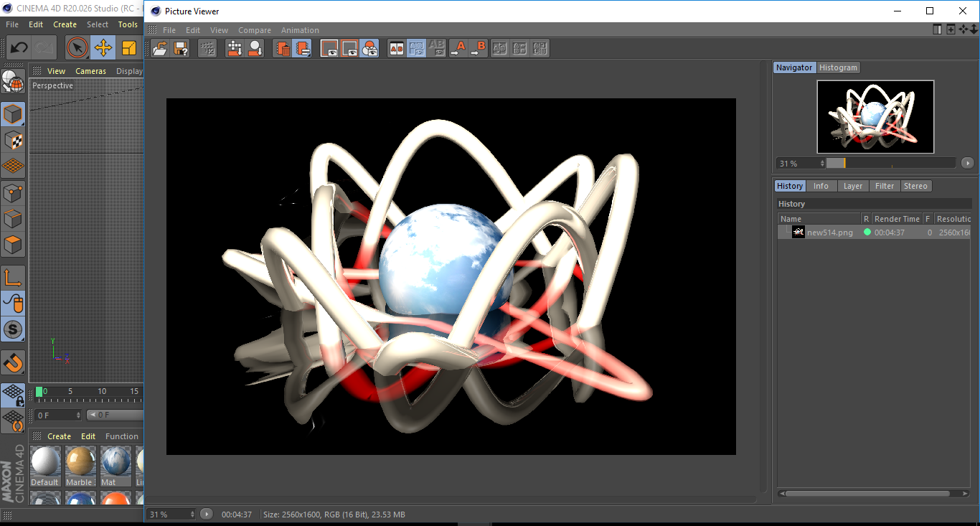Viewport: 980px width, 526px height.
Task: Toggle the Tweak mode mouse icon
Action: (x=13, y=304)
